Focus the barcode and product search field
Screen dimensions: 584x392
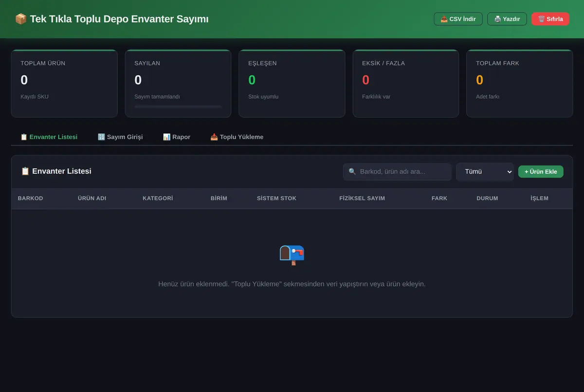point(397,172)
